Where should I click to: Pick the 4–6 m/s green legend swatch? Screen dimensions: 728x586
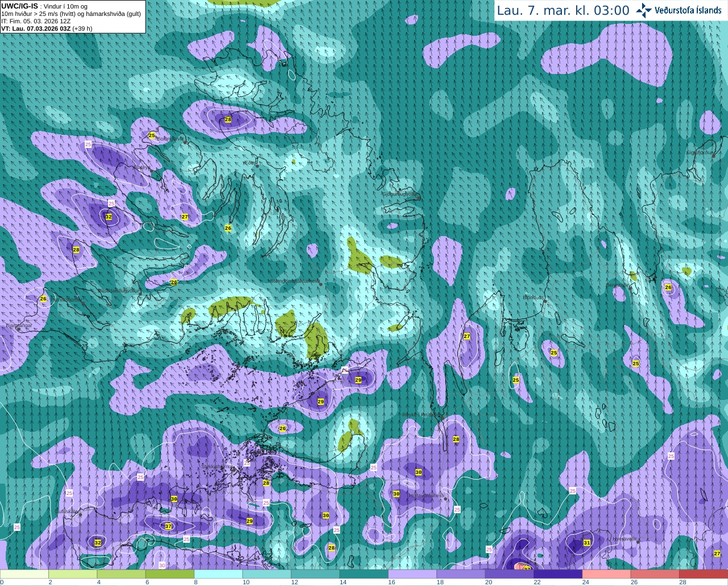point(121,574)
